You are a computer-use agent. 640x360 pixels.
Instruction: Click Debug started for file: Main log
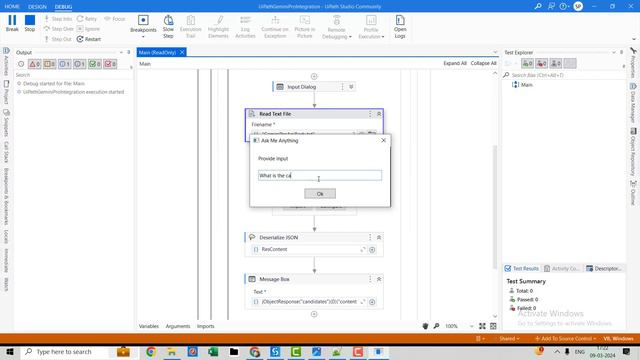(x=53, y=83)
